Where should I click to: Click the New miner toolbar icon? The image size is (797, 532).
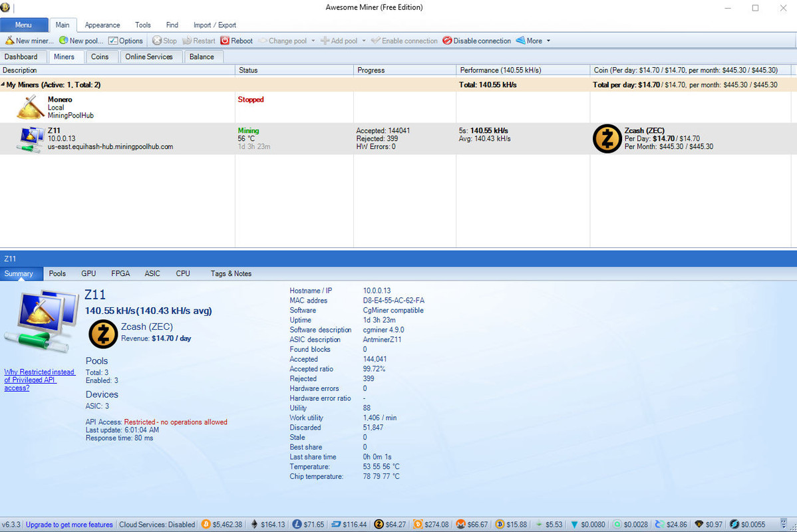[x=10, y=41]
